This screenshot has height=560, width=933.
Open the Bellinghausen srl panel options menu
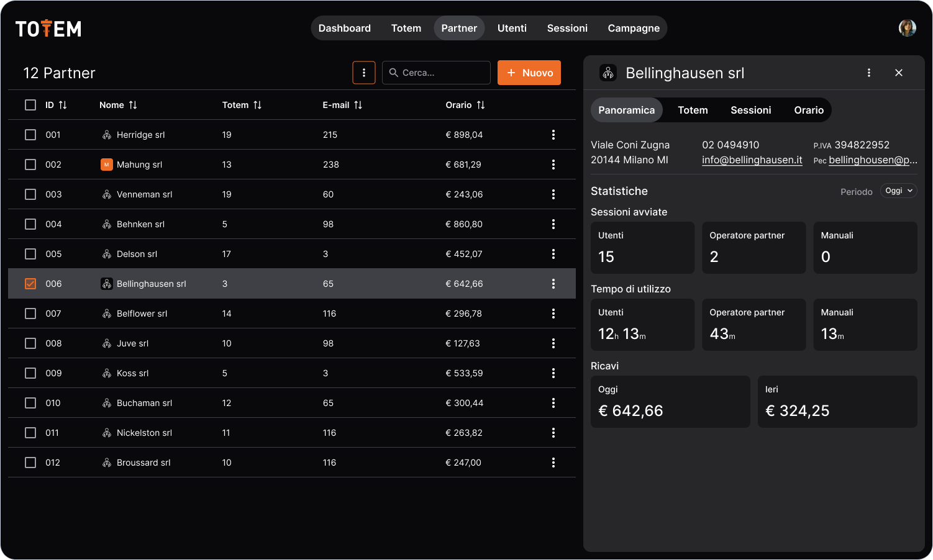pyautogui.click(x=869, y=73)
